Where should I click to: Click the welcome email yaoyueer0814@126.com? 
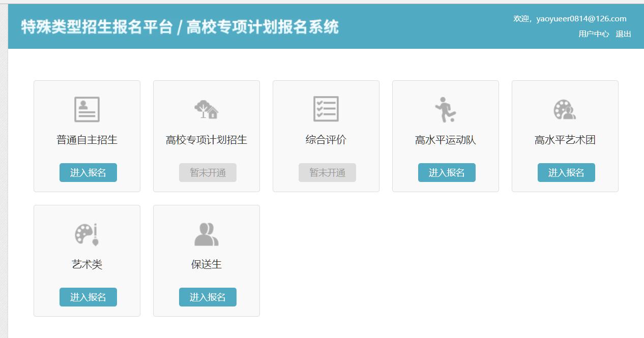pos(581,18)
